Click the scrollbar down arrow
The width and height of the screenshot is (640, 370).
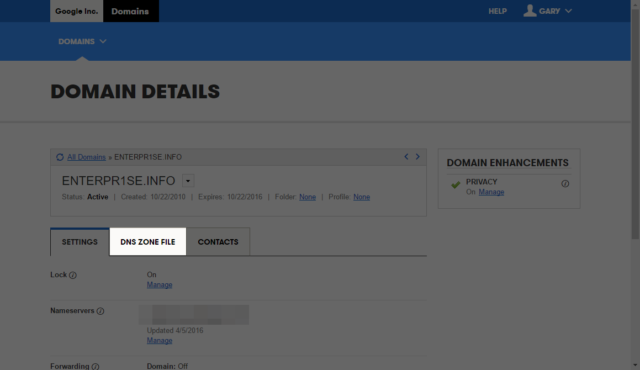coord(635,365)
